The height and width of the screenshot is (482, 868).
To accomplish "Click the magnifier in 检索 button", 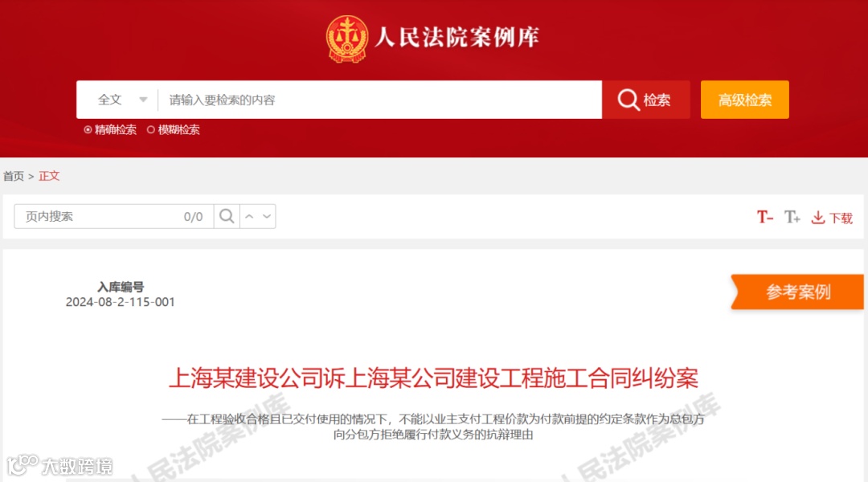I will pos(628,100).
